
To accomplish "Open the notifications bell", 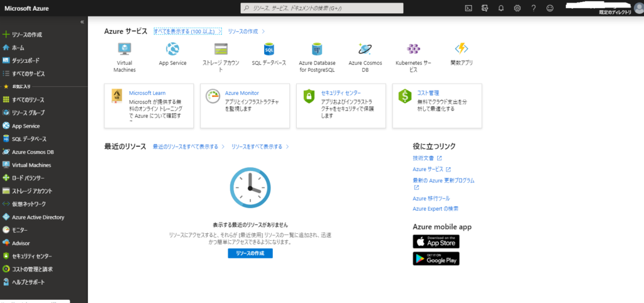I will coord(501,8).
